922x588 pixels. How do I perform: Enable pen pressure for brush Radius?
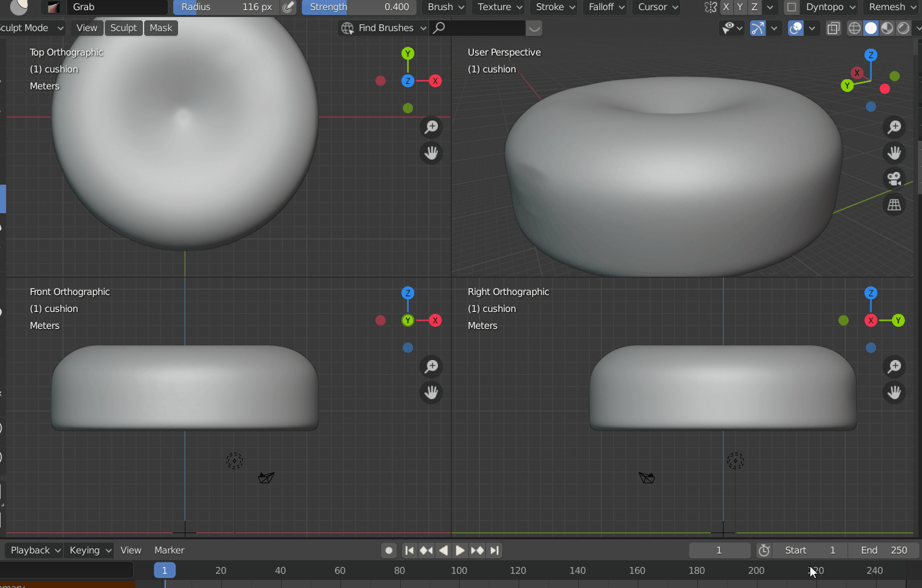point(288,7)
